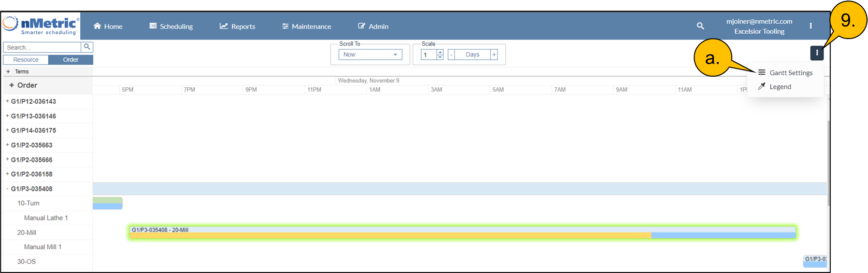Expand the Terms section
This screenshot has height=273, width=868.
[8, 71]
